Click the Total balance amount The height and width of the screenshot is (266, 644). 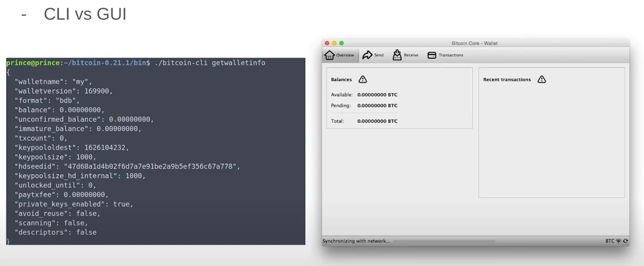coord(377,121)
